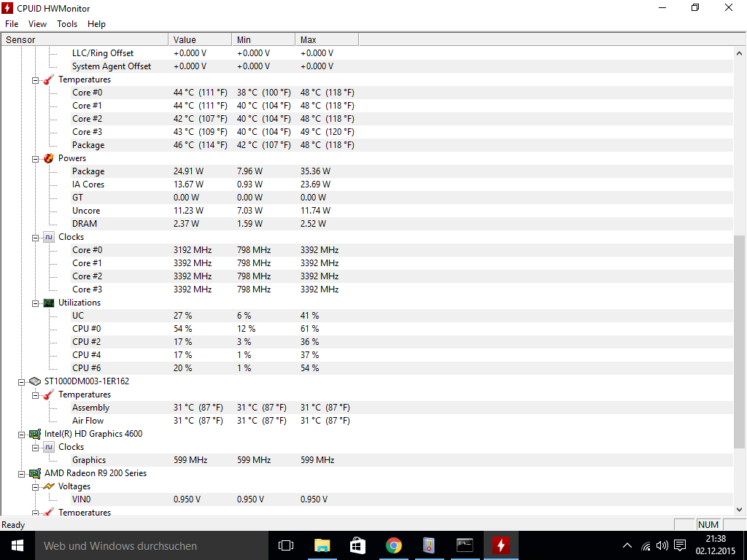Open Task View in the taskbar
Screen dimensions: 747x560
click(x=286, y=545)
